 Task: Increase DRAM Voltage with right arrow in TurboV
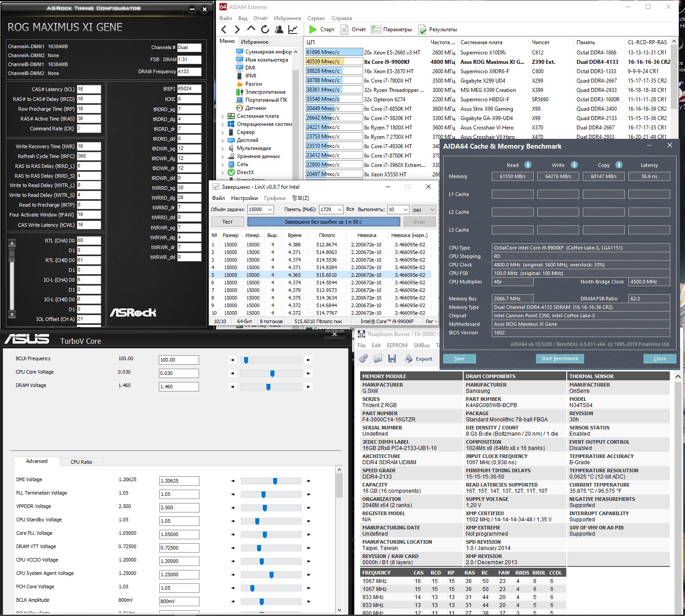[x=308, y=387]
